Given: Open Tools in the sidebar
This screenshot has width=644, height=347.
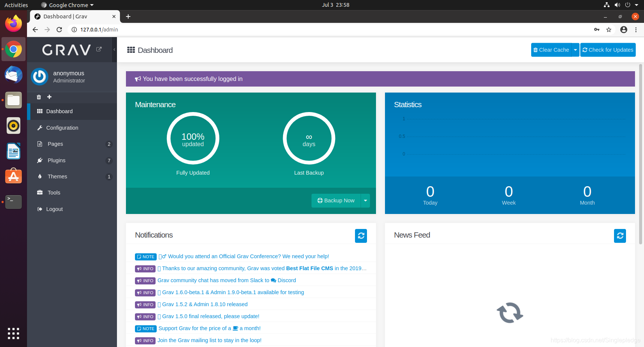Looking at the screenshot, I should click(72, 193).
